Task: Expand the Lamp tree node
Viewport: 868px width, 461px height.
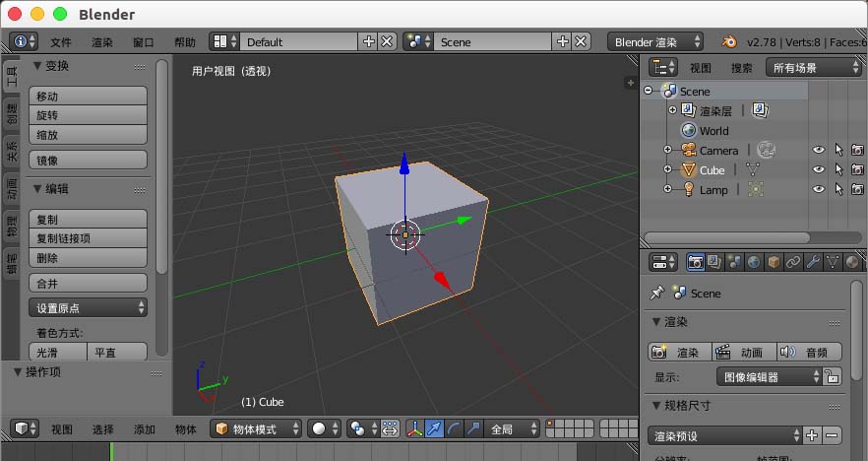Action: pos(667,189)
